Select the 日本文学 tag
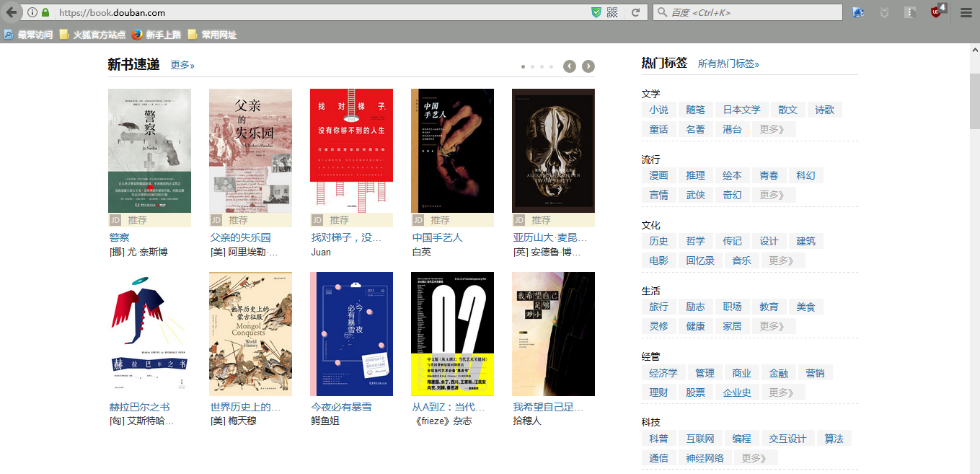 742,110
